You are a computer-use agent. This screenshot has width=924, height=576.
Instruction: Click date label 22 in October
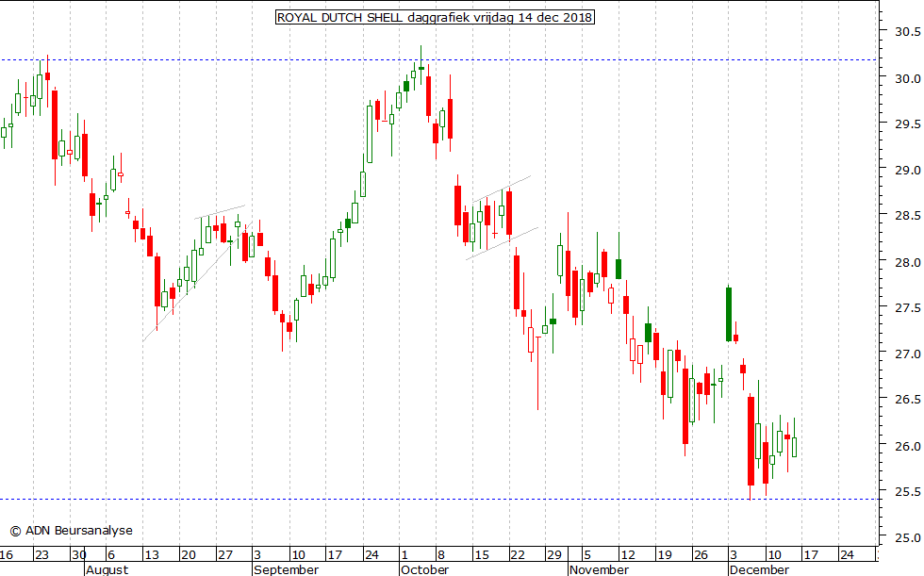click(518, 555)
